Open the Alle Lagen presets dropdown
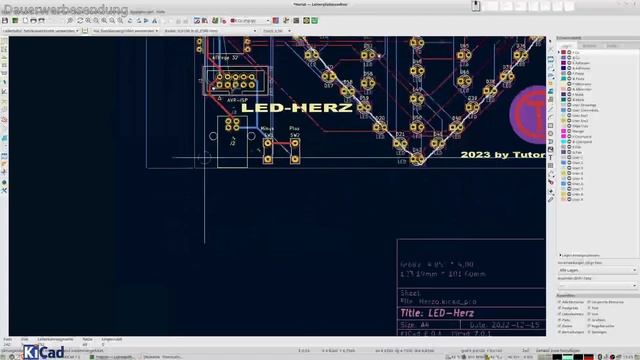640x360 pixels. pos(597,270)
